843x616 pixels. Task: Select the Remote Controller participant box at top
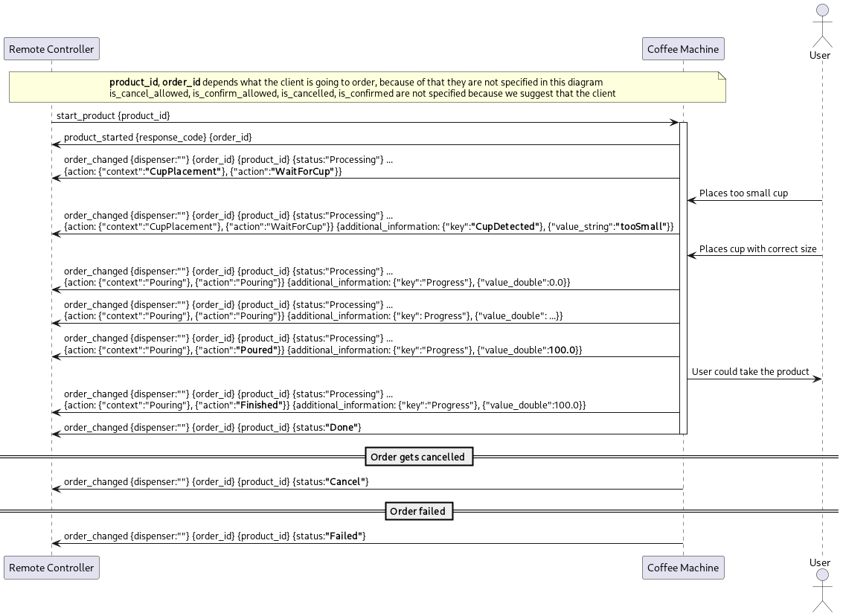coord(51,48)
